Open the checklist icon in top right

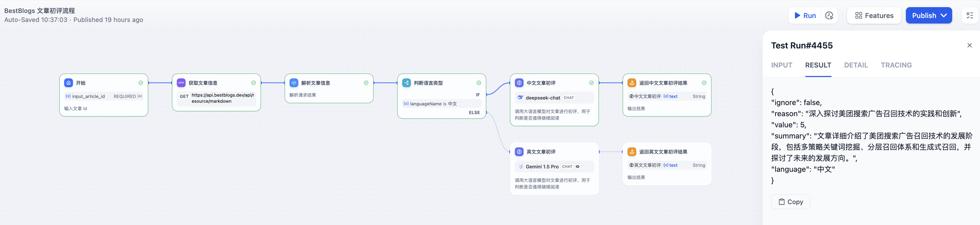[970, 16]
